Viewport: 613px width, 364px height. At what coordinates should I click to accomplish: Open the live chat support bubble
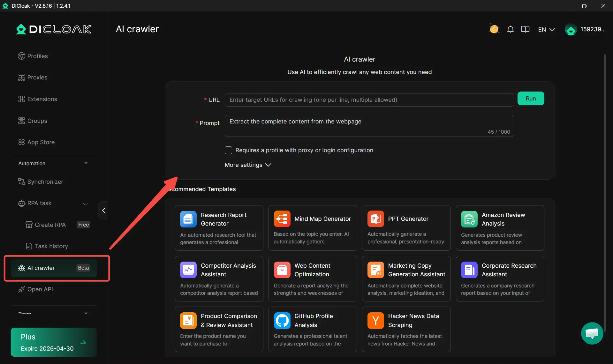(x=592, y=333)
